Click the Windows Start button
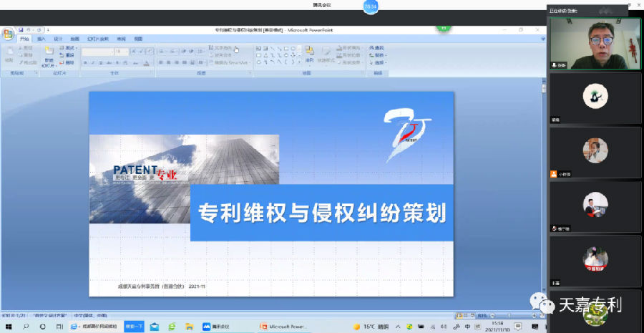This screenshot has height=333, width=644. [7, 327]
